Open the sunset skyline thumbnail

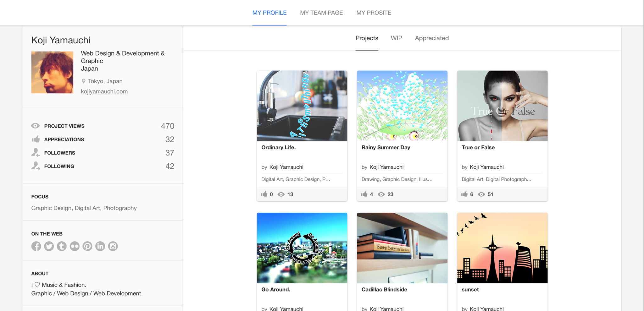point(502,248)
